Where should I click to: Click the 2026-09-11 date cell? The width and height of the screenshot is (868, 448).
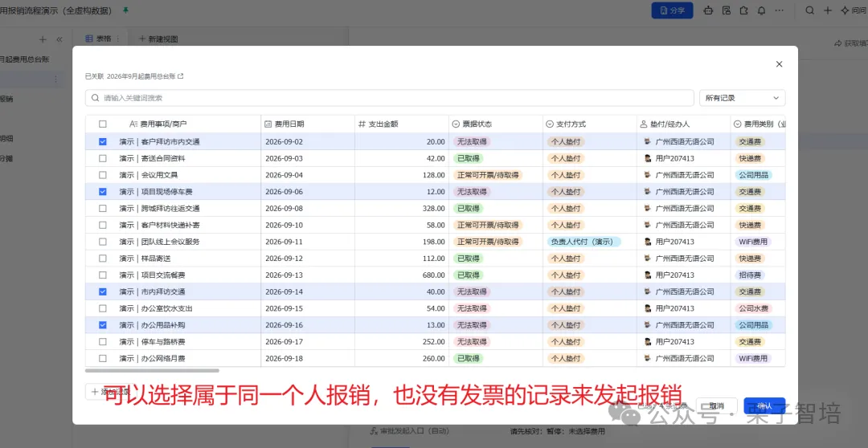(308, 242)
